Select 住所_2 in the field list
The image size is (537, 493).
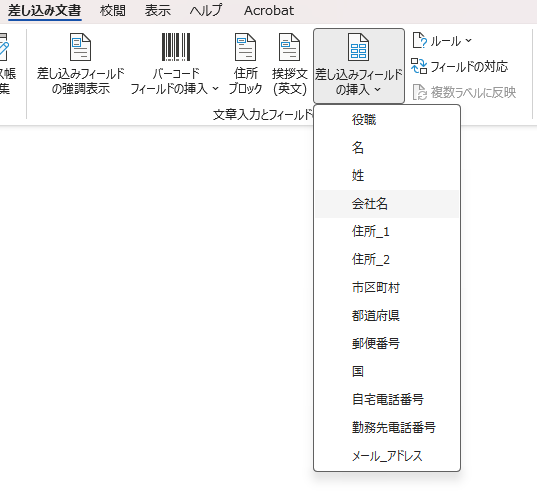[x=387, y=260]
